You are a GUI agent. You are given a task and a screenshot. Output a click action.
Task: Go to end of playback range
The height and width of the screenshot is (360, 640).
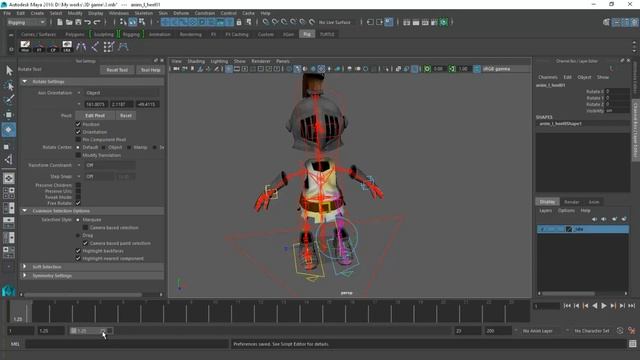[631, 306]
